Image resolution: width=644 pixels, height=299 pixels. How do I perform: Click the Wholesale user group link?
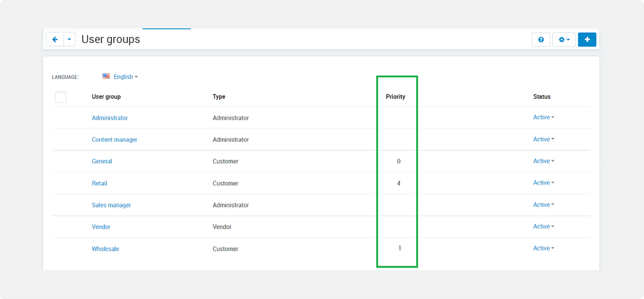(105, 249)
